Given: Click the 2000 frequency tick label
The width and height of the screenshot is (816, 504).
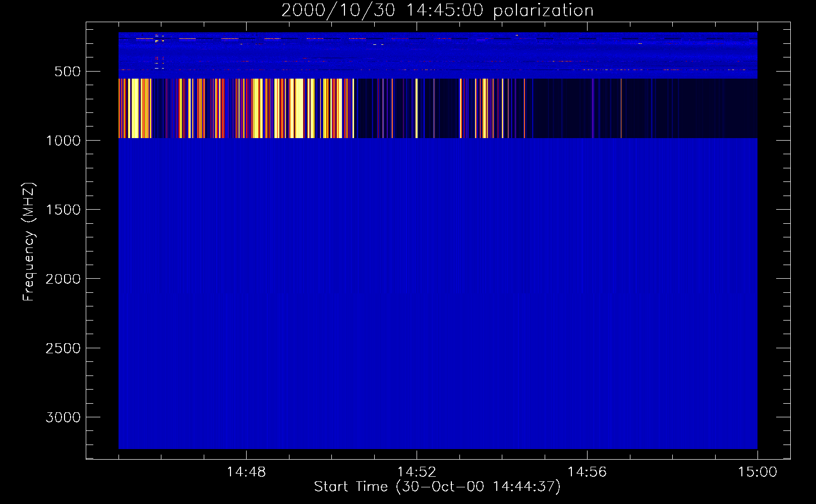Looking at the screenshot, I should click(63, 279).
